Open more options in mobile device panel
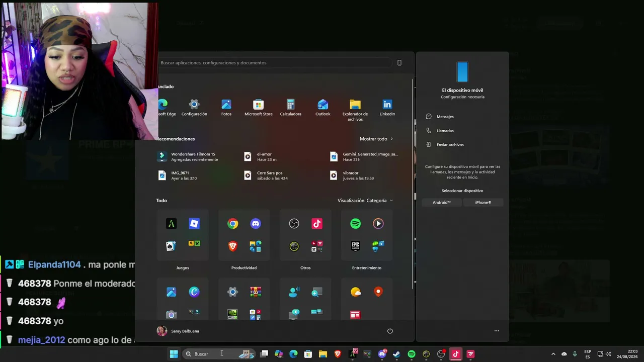Screen dimensions: 644x362 click(497, 331)
